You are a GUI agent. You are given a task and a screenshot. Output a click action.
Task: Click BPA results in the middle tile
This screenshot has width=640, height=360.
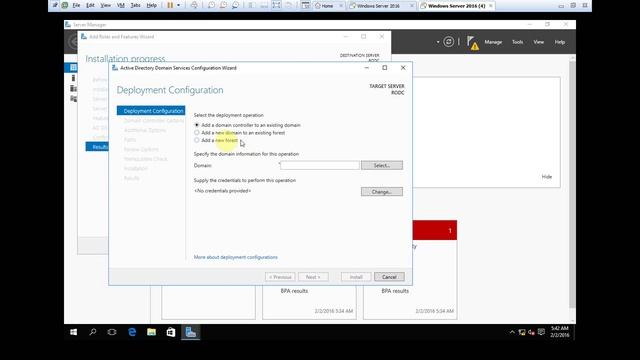click(x=294, y=291)
